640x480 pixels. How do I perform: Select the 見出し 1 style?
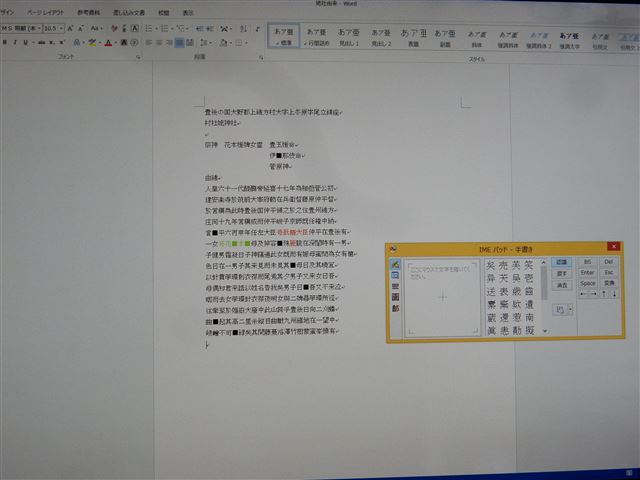point(349,37)
